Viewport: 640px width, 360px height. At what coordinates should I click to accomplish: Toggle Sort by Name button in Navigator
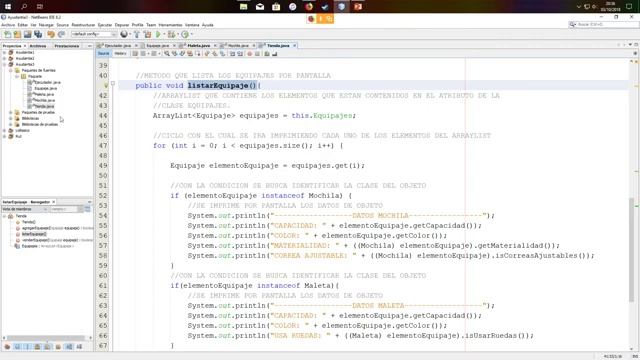(x=69, y=347)
